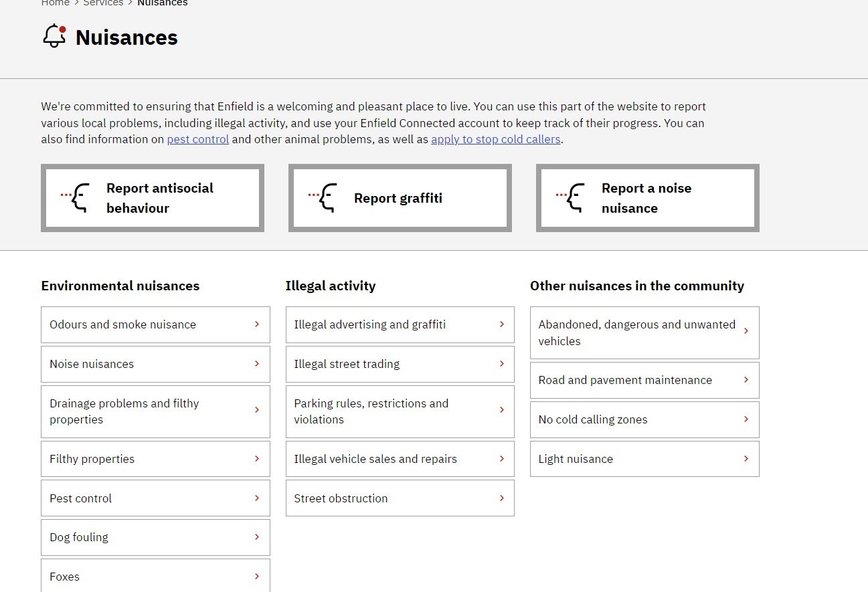Image resolution: width=868 pixels, height=592 pixels.
Task: Open Road and pavement maintenance
Action: 644,380
